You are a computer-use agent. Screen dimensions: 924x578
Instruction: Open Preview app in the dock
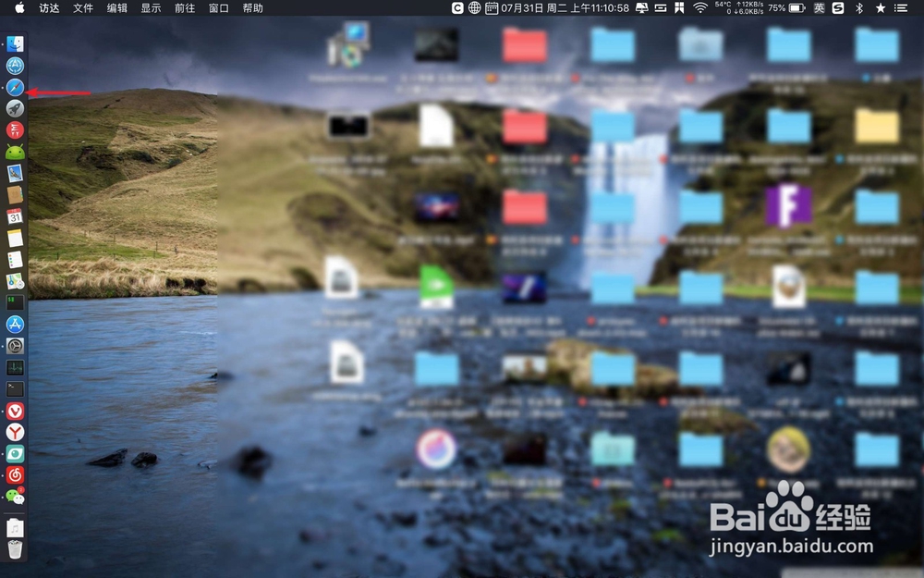point(15,174)
